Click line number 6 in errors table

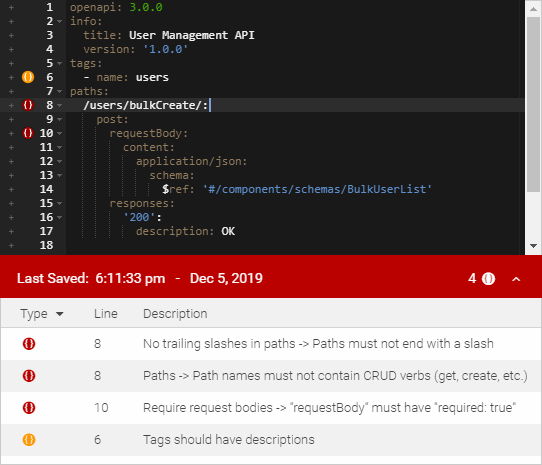tap(97, 440)
